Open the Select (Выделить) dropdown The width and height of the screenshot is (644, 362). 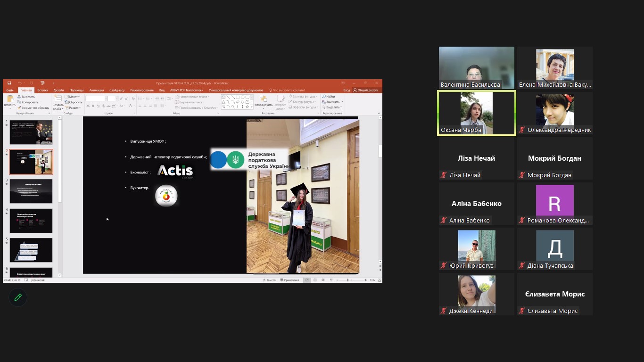(332, 107)
